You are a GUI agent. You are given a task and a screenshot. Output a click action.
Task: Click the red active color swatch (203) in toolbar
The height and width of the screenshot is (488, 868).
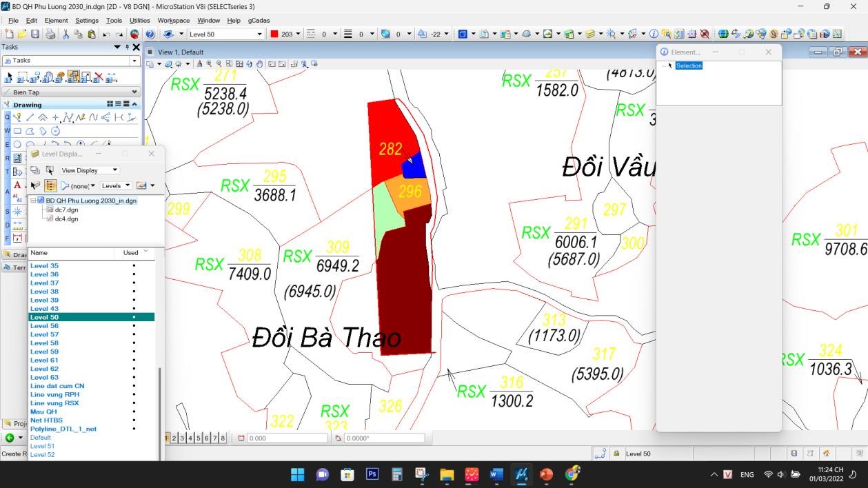pyautogui.click(x=273, y=32)
